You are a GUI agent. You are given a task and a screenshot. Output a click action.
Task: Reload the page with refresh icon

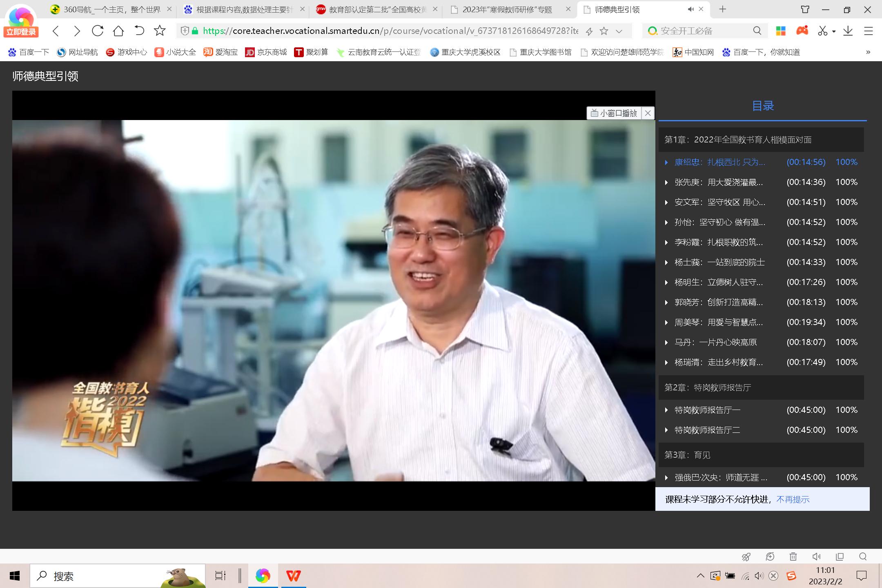98,31
